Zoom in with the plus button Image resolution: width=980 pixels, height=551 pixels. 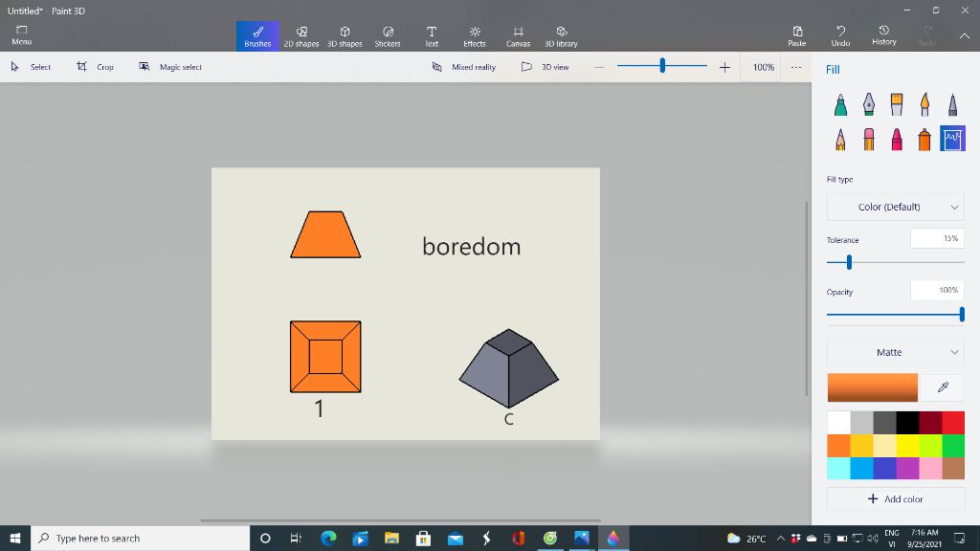pos(724,67)
